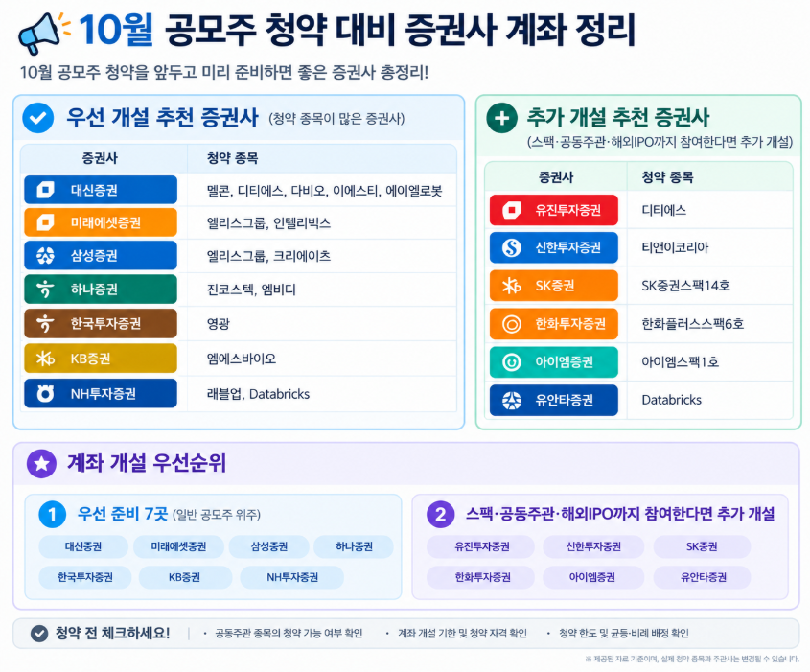Click the 공동주관 종목의 청약 가능 여부 확인 item
The width and height of the screenshot is (810, 672).
click(289, 634)
